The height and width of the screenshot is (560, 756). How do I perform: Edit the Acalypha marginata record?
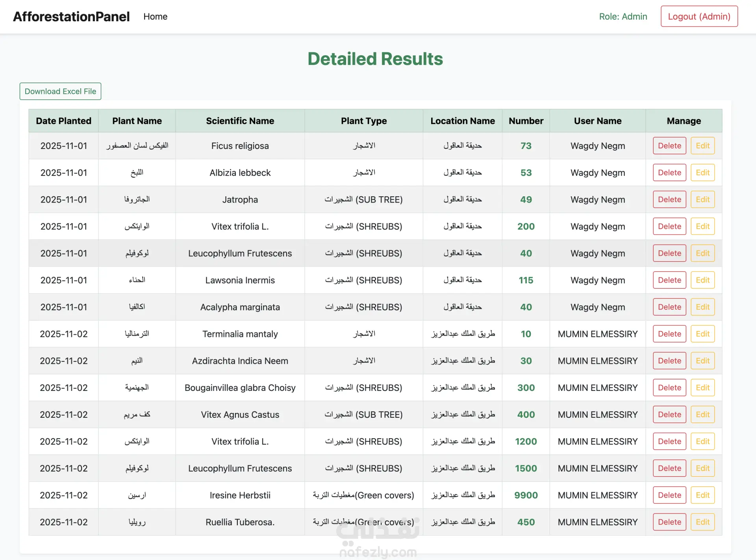pos(702,307)
